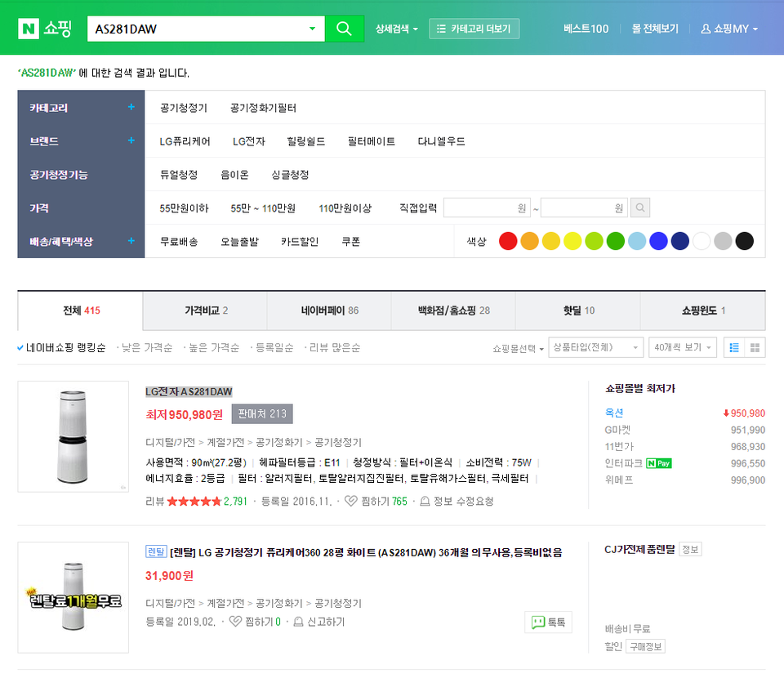784x674 pixels.
Task: Click 판매처 213 button
Action: pyautogui.click(x=262, y=413)
